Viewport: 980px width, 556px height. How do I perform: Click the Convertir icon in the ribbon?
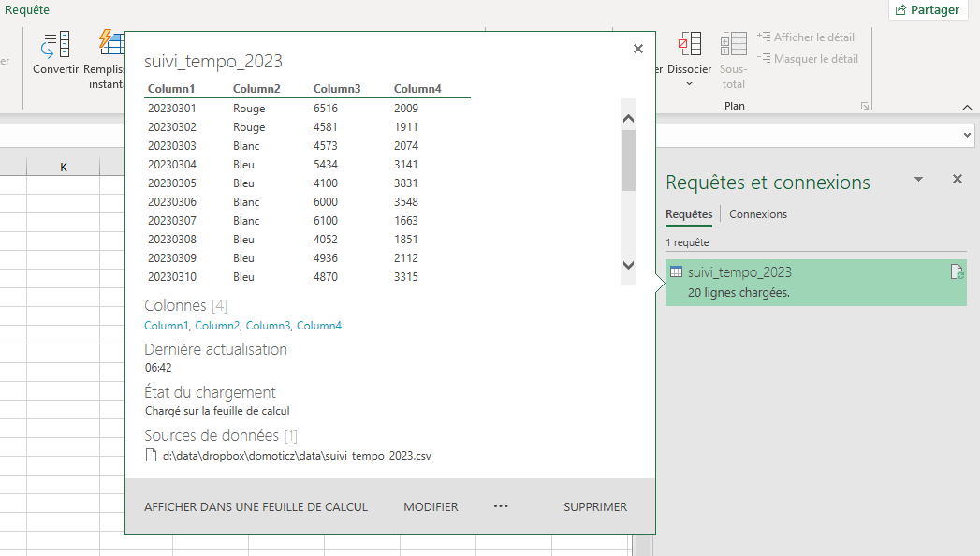[55, 44]
